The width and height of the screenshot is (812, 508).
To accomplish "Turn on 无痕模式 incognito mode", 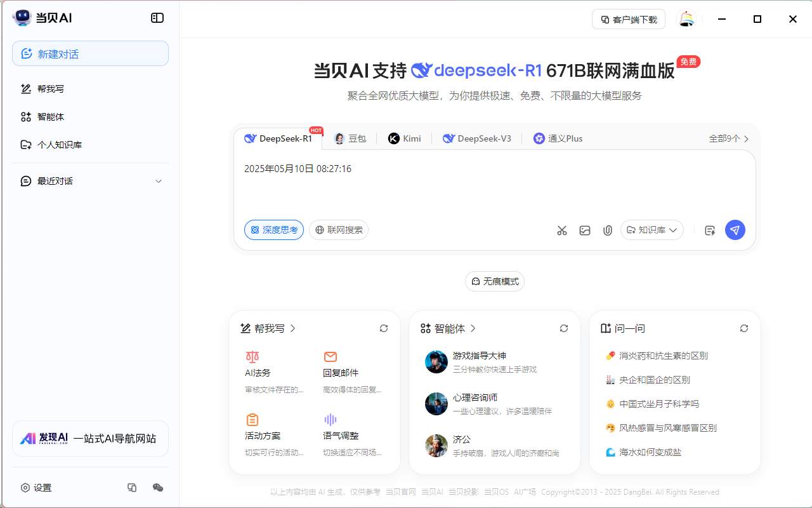I will click(495, 281).
